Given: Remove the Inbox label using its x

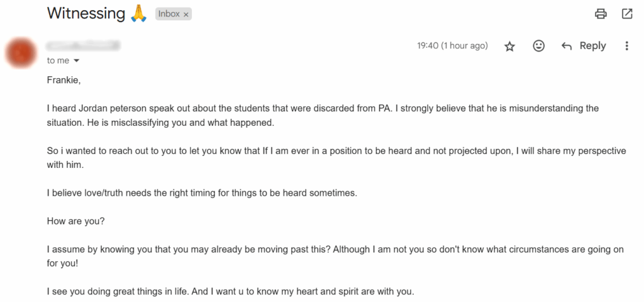Looking at the screenshot, I should pyautogui.click(x=186, y=14).
